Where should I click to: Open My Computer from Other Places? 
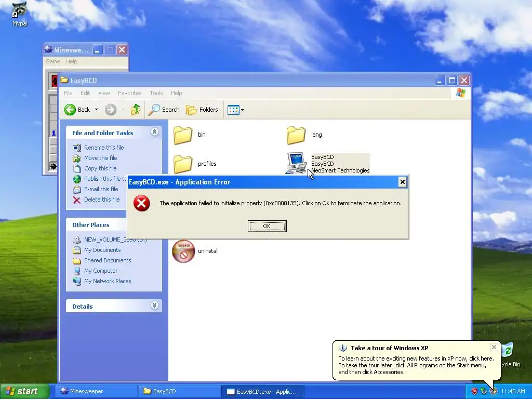101,271
